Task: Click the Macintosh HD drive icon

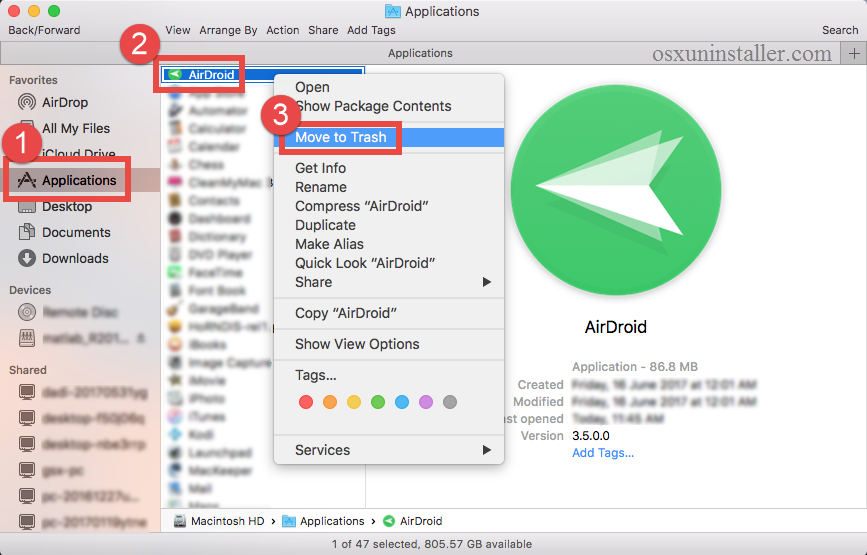Action: coord(180,521)
